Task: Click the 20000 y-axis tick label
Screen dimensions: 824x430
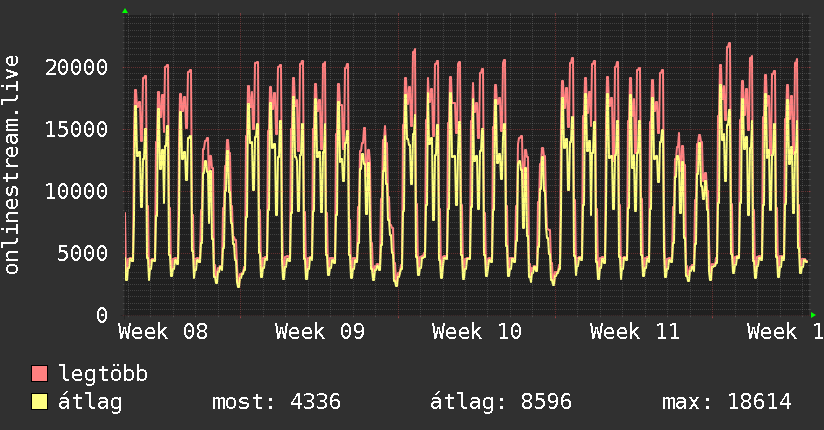Action: pos(76,67)
